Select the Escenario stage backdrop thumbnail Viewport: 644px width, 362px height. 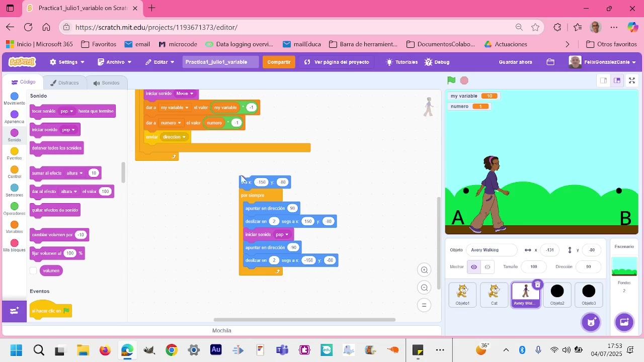[624, 266]
